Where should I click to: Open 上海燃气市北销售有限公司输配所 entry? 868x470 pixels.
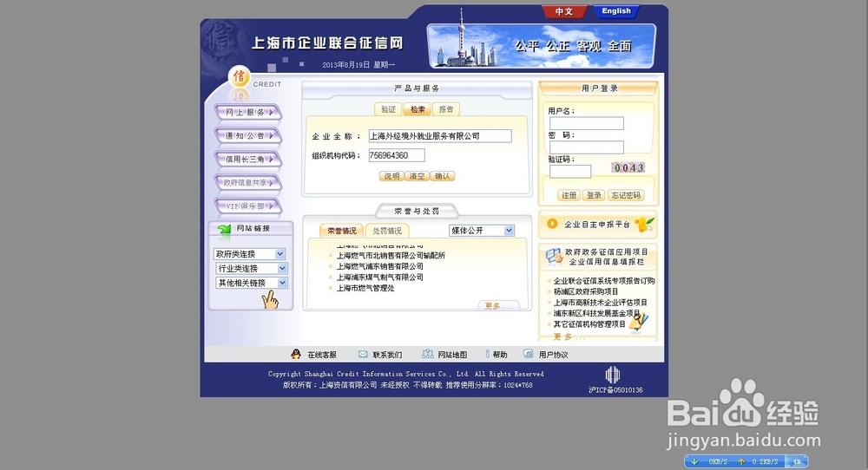pyautogui.click(x=391, y=256)
